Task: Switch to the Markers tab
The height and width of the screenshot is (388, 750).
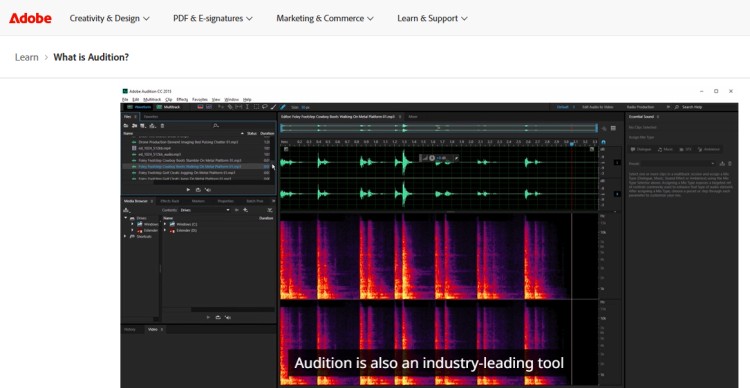Action: (198, 201)
